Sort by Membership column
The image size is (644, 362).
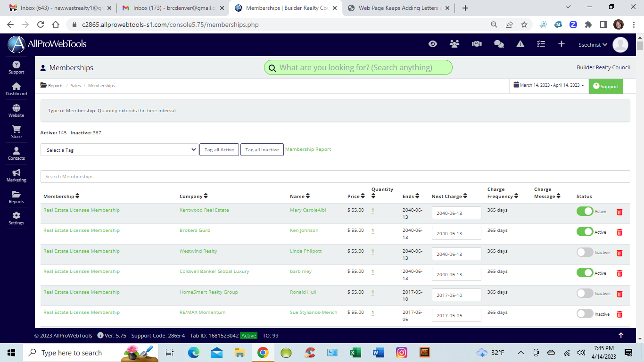61,196
